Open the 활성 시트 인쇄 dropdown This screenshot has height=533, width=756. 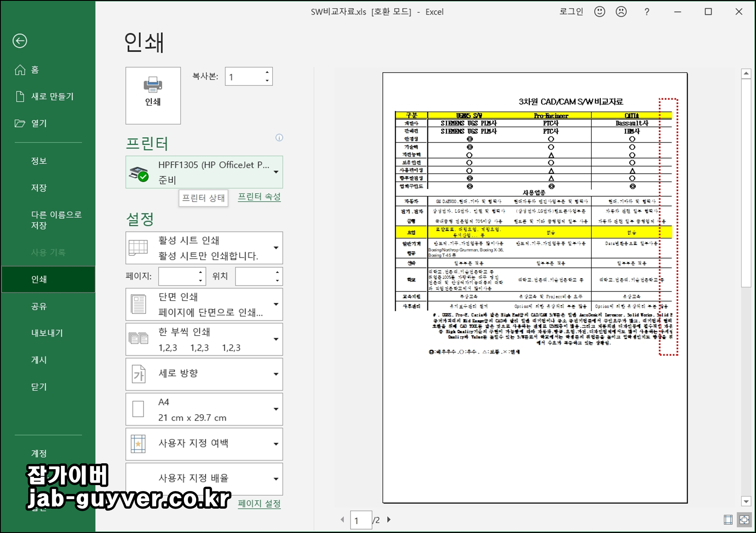pyautogui.click(x=204, y=248)
